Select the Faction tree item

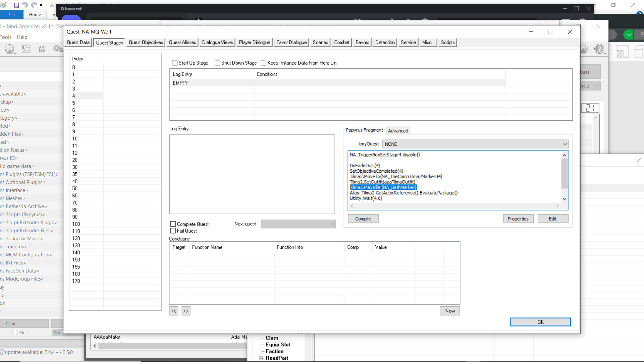(x=274, y=351)
